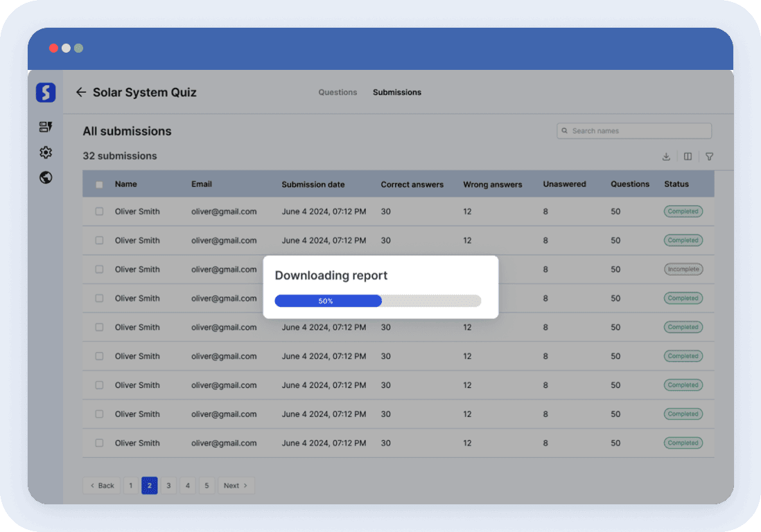Click the 50% download progress bar

click(x=378, y=301)
